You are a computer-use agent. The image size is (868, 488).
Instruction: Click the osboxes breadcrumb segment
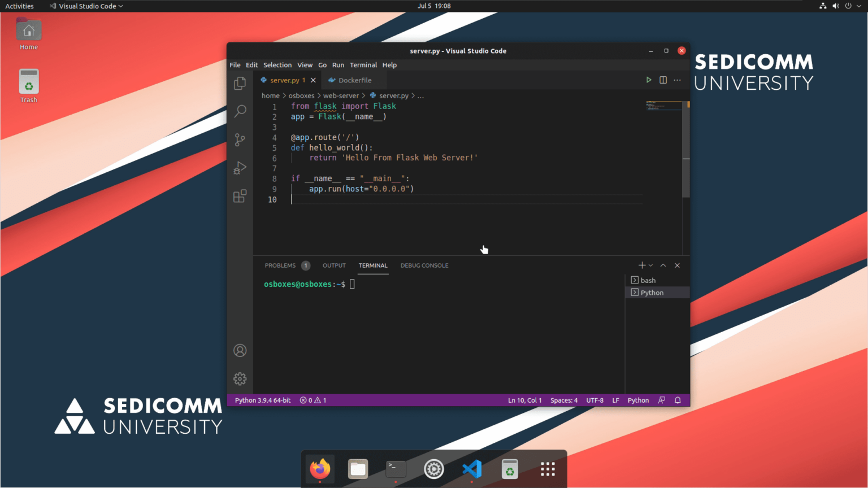[301, 95]
